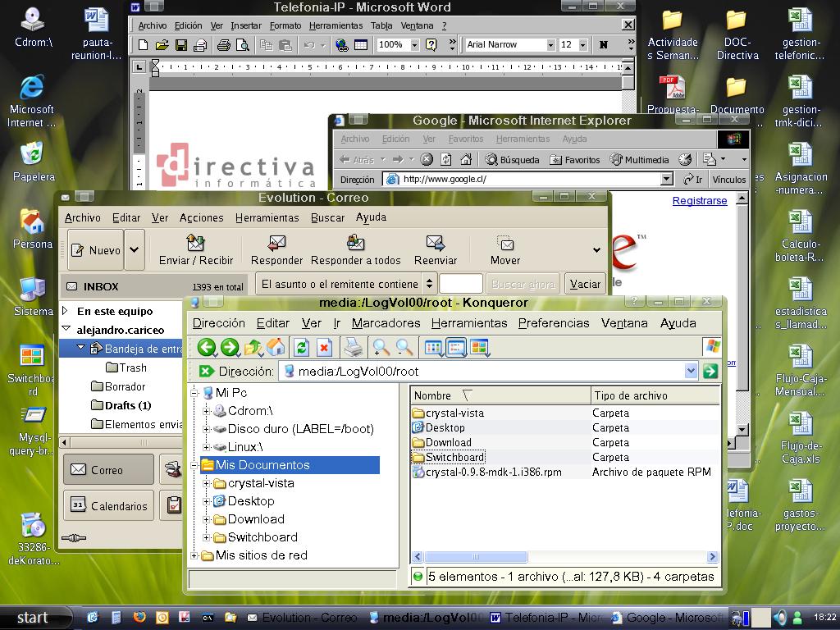Toggle Bold in Word formatting toolbar
This screenshot has height=630, width=840.
tap(604, 44)
